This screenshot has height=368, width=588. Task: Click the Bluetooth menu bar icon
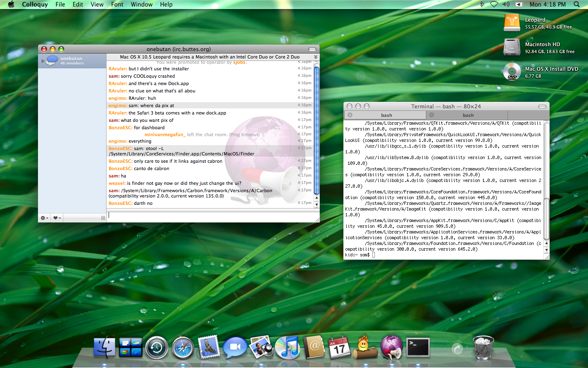point(482,4)
